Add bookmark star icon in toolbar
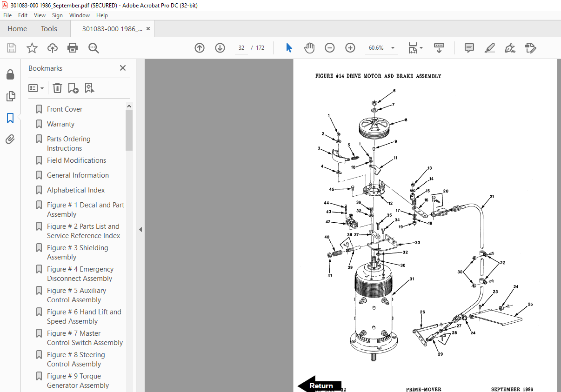Image resolution: width=561 pixels, height=392 pixels. coord(32,48)
